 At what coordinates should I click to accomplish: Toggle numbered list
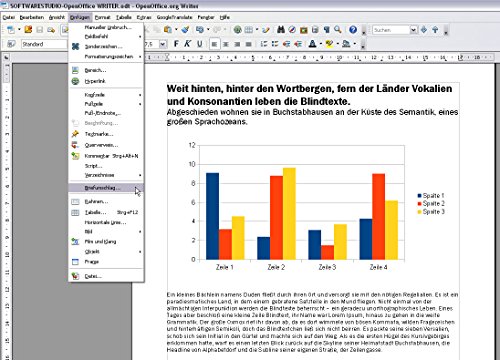pyautogui.click(x=264, y=44)
